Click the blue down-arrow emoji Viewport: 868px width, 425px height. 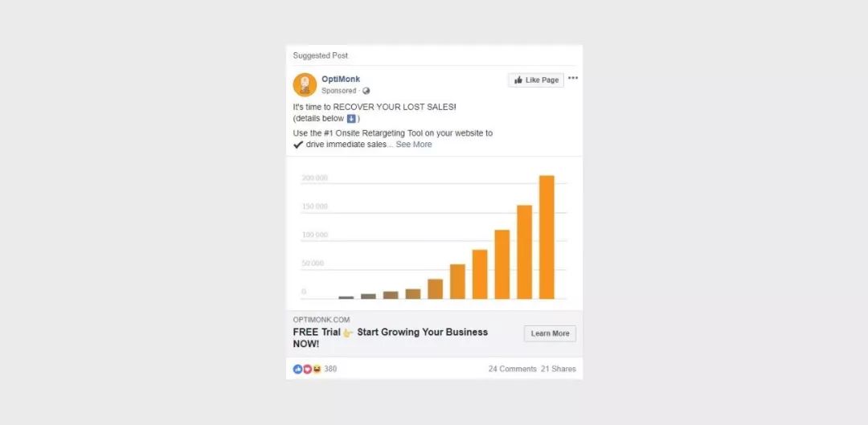point(351,119)
